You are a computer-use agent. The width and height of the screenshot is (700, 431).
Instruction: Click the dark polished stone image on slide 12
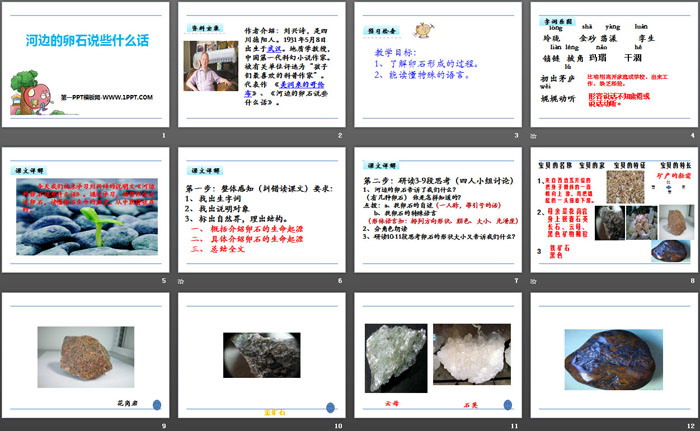tap(612, 359)
